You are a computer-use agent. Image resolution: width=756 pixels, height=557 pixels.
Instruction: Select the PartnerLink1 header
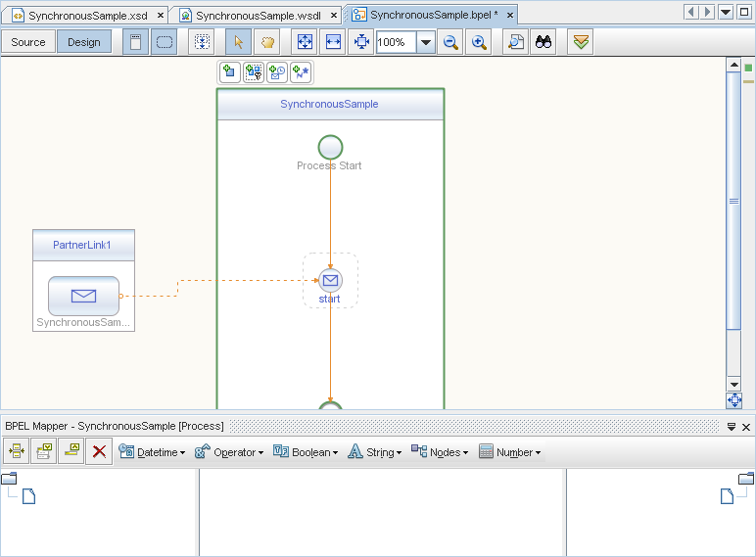click(x=83, y=245)
